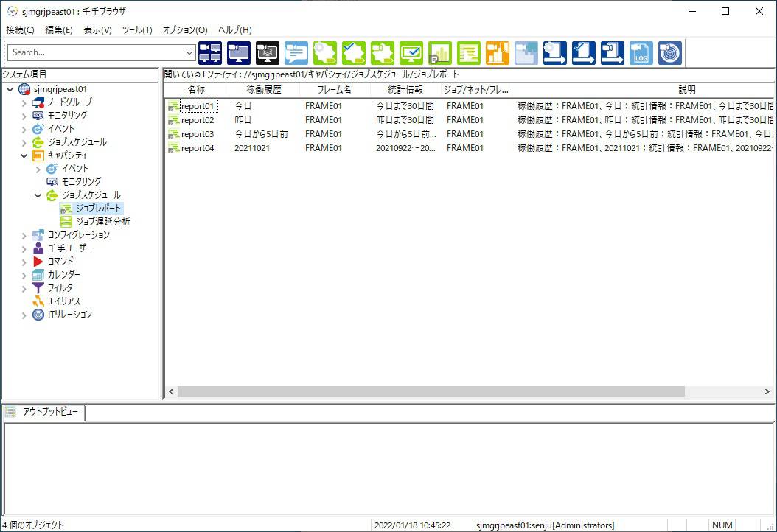Viewport: 777px width, 532px height.
Task: Click the navy single-monitor toolbar icon
Action: 239,53
